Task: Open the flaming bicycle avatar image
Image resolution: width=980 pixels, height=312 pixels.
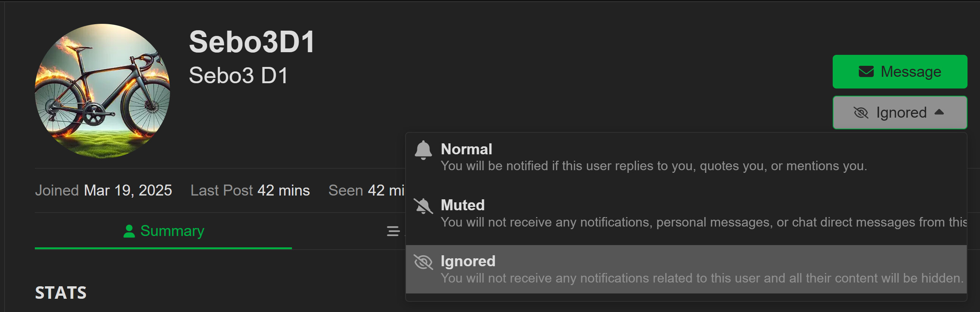Action: tap(102, 91)
